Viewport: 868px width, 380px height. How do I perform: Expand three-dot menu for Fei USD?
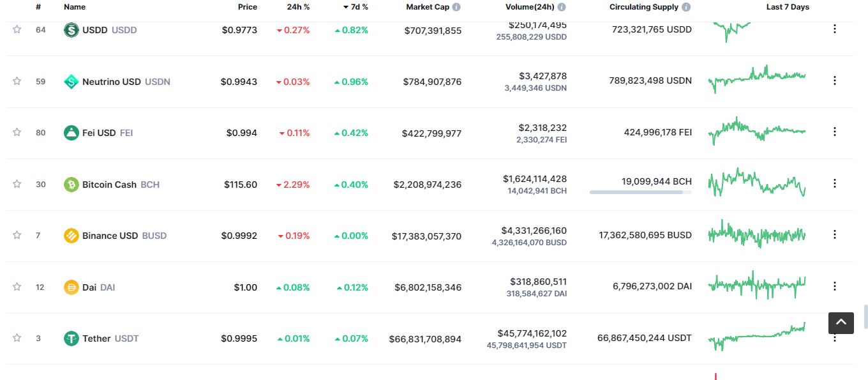[835, 132]
